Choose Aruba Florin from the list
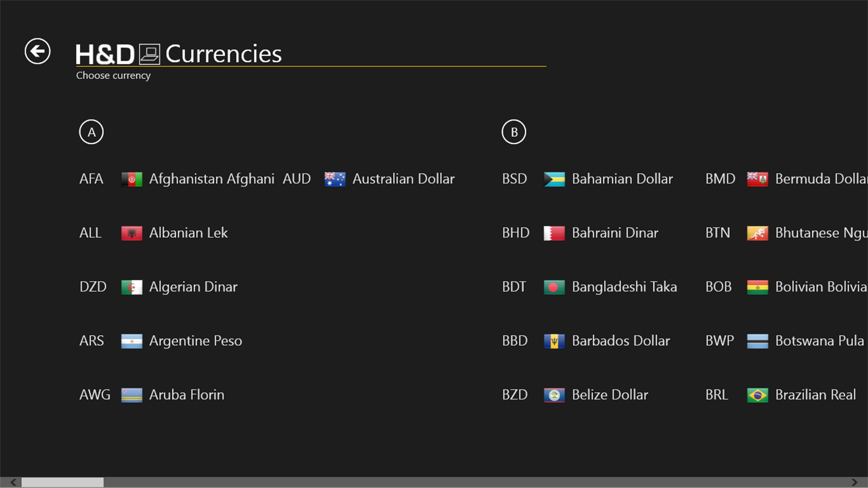Viewport: 868px width, 488px height. (x=186, y=395)
